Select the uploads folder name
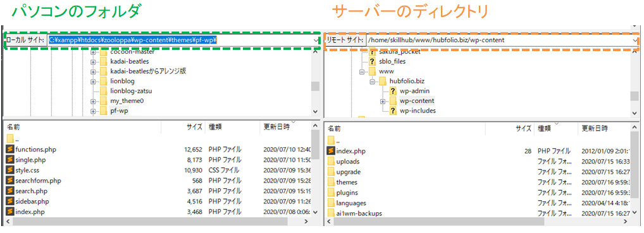This screenshot has width=644, height=233. pos(347,161)
